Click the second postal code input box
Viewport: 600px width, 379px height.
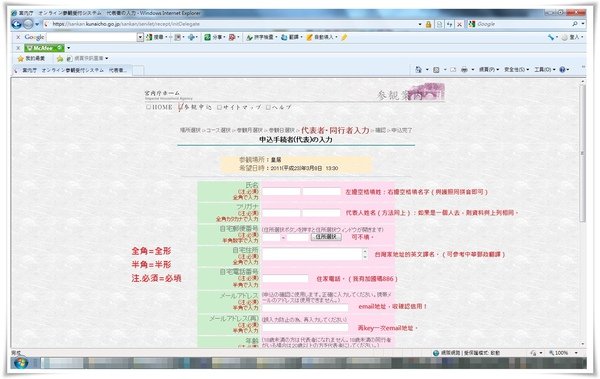coord(297,238)
